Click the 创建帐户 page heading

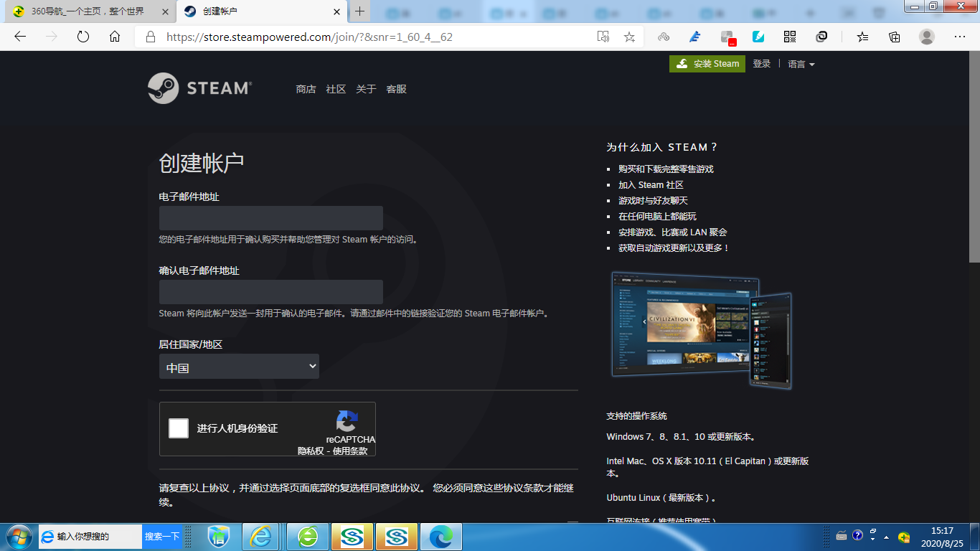[x=202, y=163]
